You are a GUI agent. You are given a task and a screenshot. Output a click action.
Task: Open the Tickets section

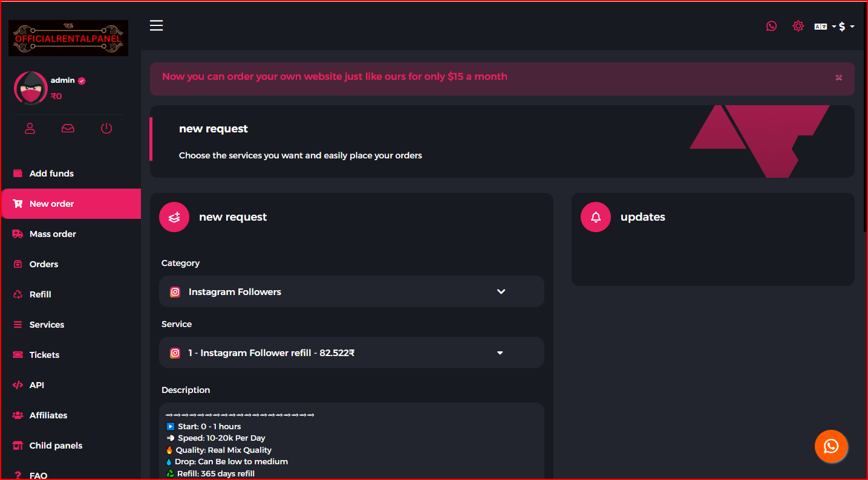(44, 355)
